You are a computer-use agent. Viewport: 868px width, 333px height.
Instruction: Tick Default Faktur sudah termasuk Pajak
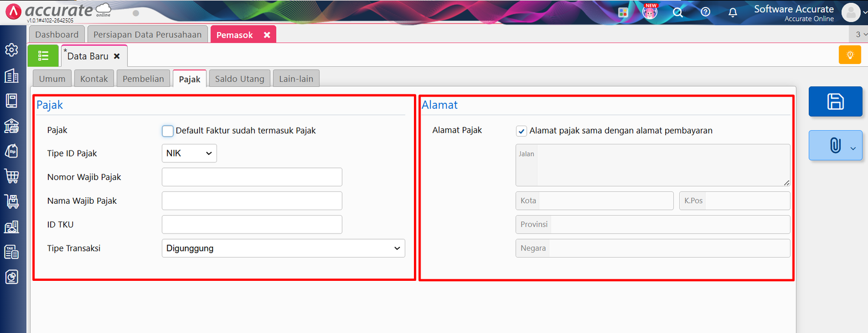168,131
